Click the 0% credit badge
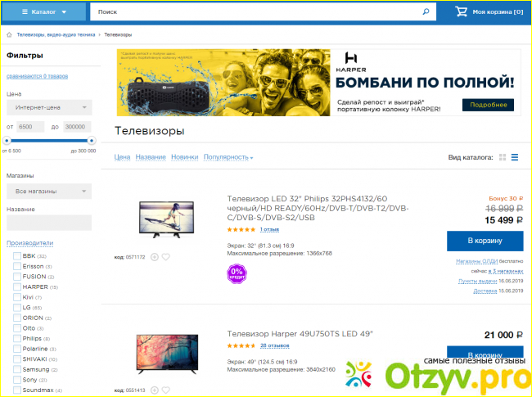 [237, 272]
